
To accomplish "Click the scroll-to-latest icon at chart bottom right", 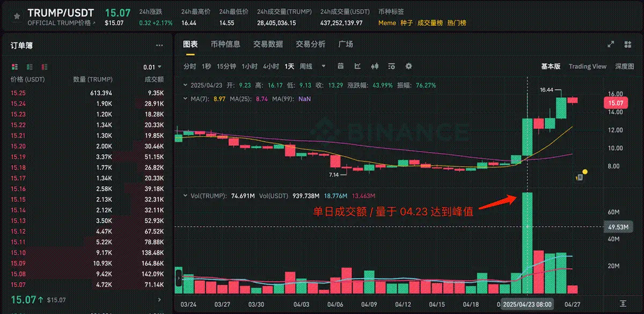I will pos(623,304).
